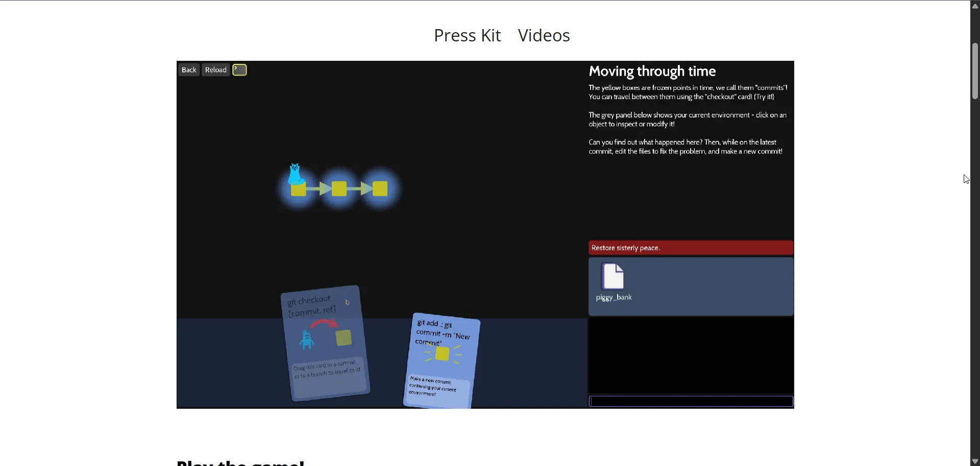Viewport: 980px width, 466px height.
Task: Click the commit node holding the monster character
Action: [299, 189]
